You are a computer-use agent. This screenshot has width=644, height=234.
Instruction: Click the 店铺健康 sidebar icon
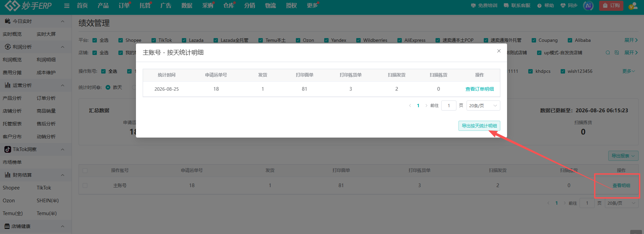coord(7,226)
